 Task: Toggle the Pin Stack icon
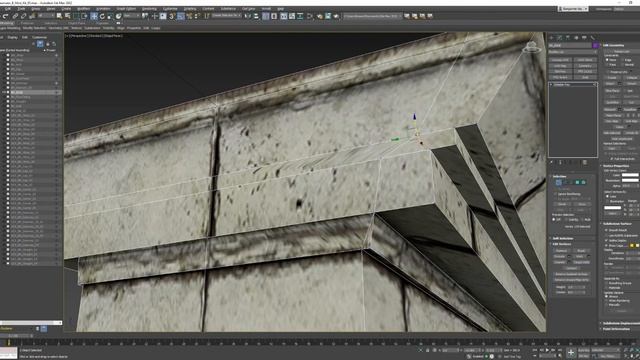tap(551, 162)
